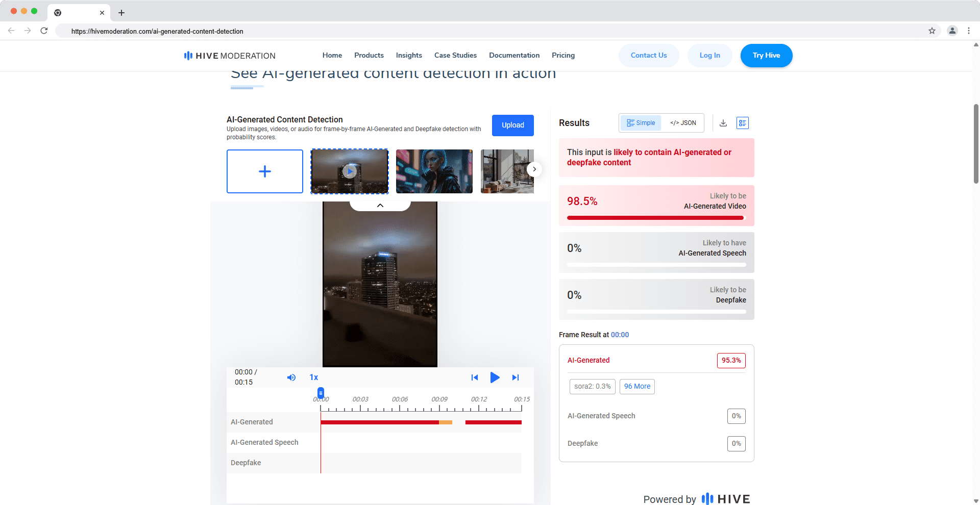Screen dimensions: 980x505
Task: Change playback speed from 1x
Action: click(x=314, y=377)
